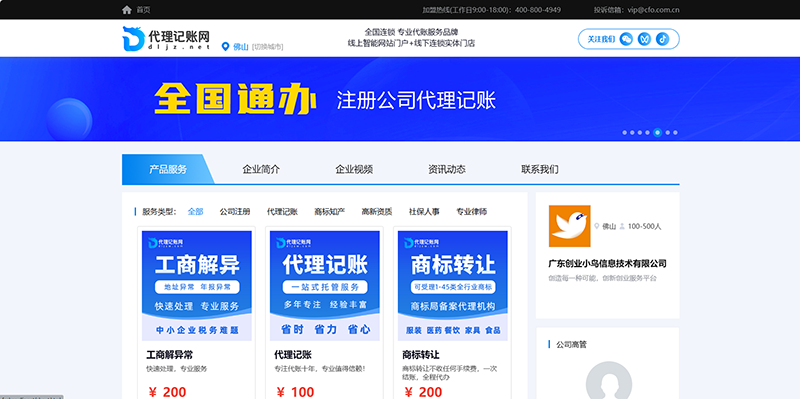The image size is (800, 399).
Task: Open the 首页 link
Action: click(143, 10)
